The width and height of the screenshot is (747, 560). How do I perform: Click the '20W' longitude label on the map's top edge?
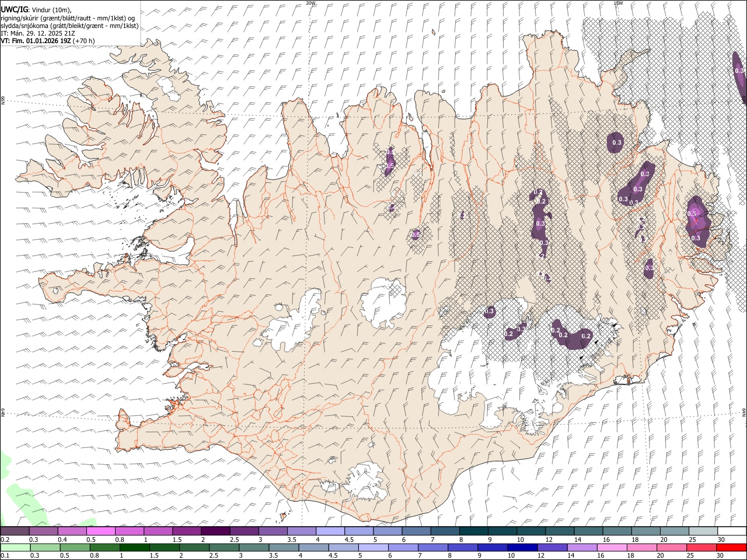click(x=310, y=3)
